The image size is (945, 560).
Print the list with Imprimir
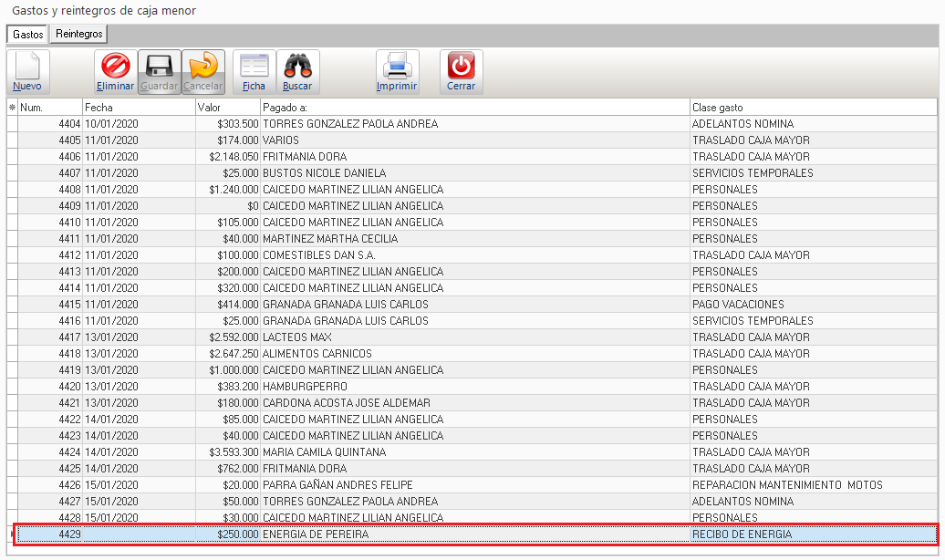click(x=397, y=71)
